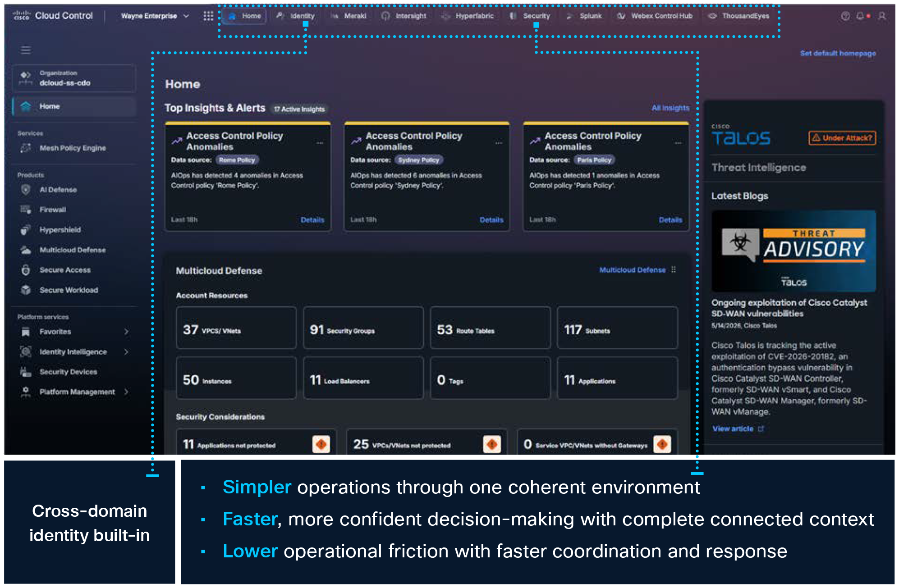Click the 117 Subnets tile
899x588 pixels.
[618, 328]
